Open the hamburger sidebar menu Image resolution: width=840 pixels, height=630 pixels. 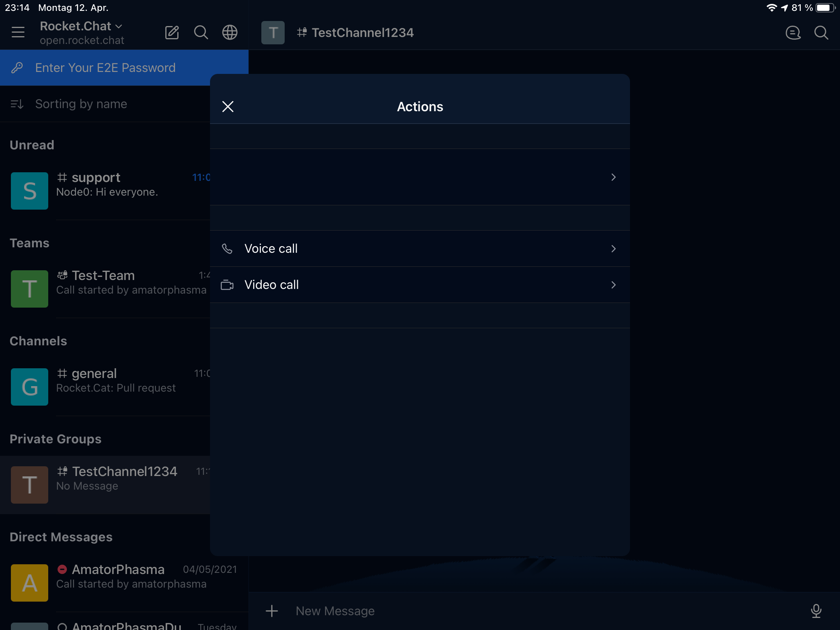tap(18, 32)
